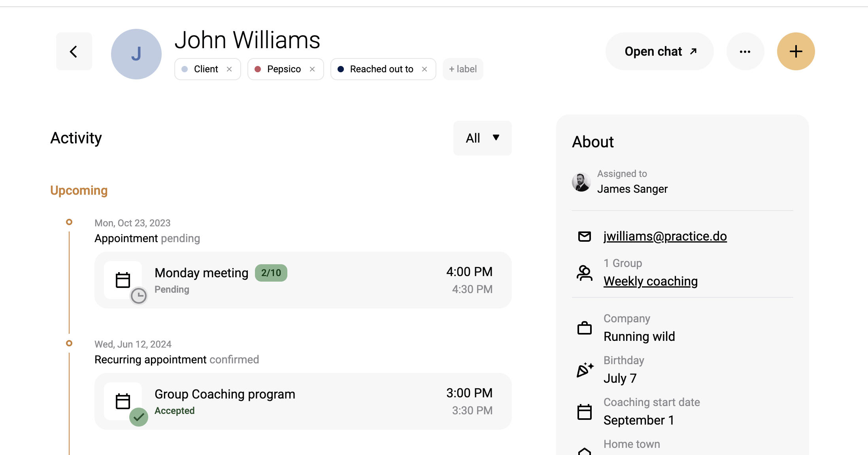868x455 pixels.
Task: Open the Monday meeting appointment card
Action: point(303,280)
